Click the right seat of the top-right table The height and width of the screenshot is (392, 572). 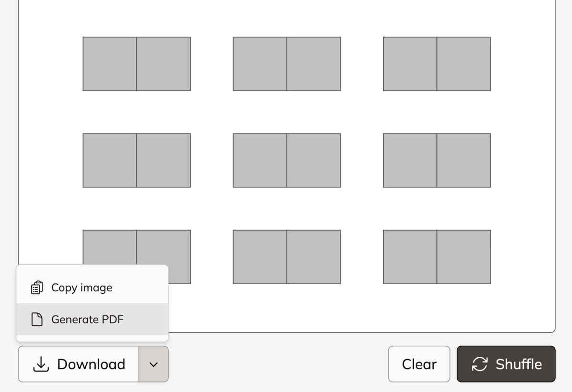pos(464,63)
